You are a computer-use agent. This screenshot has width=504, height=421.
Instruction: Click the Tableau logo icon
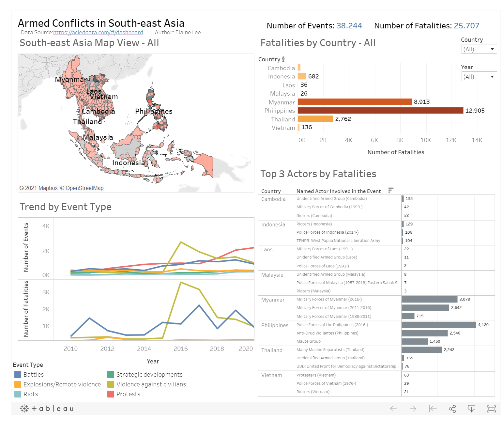pos(47,409)
